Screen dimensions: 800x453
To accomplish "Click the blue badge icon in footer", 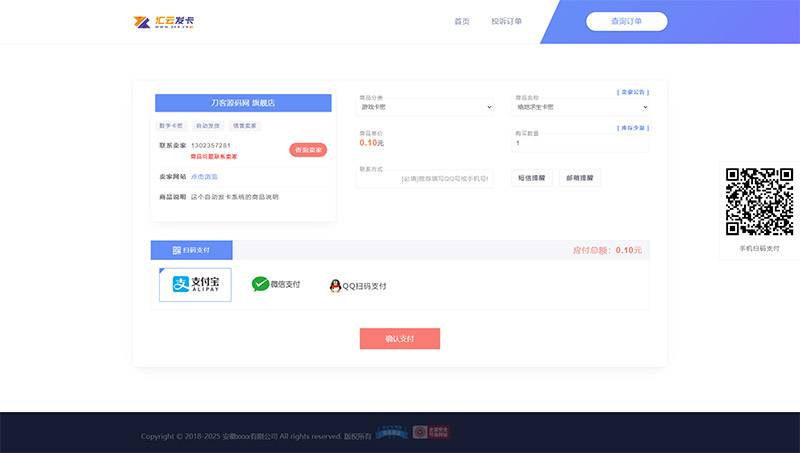I will (391, 433).
